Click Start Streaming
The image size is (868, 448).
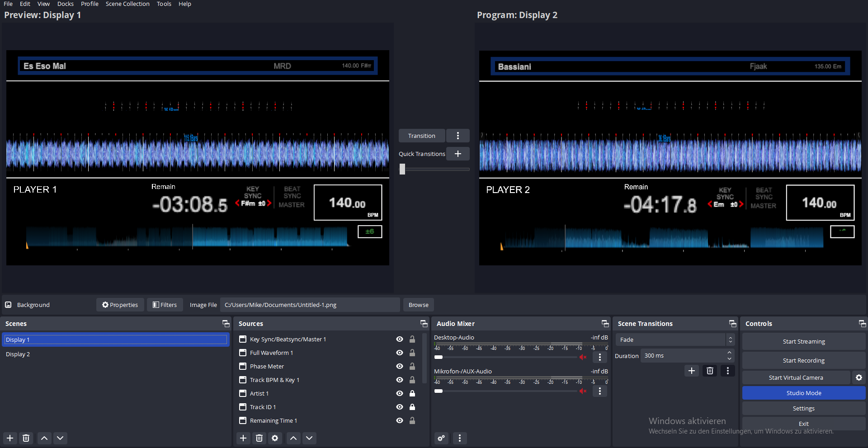tap(804, 341)
